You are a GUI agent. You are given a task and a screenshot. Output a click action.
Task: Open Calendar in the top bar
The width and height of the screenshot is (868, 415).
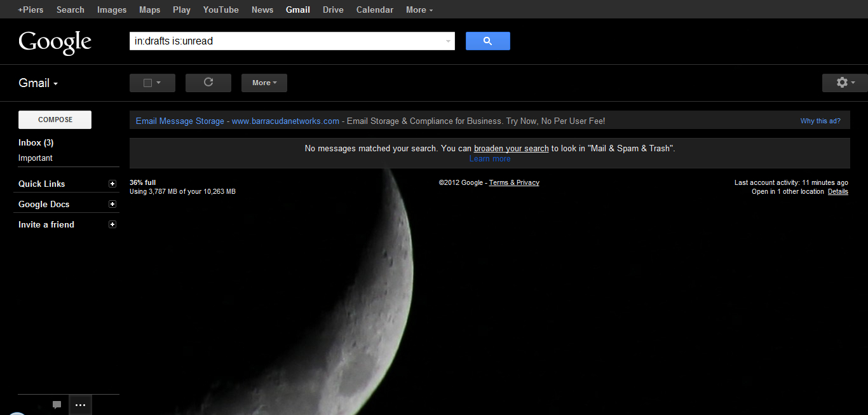coord(374,10)
